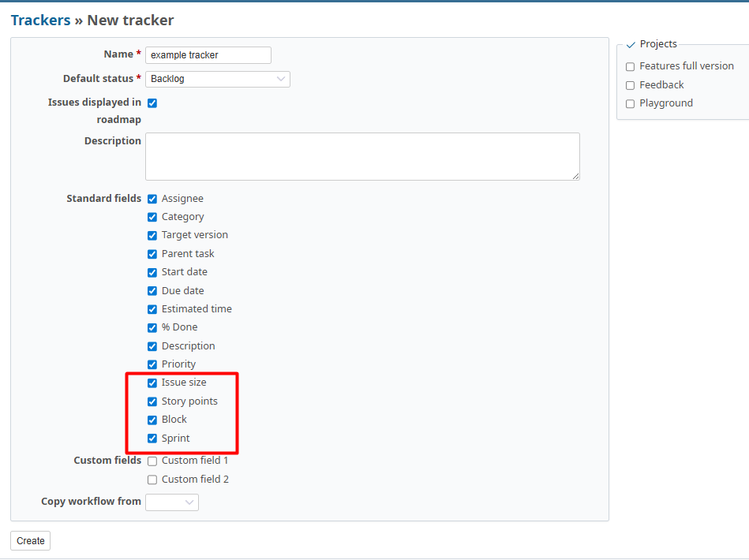Expand the Copy workflow from dropdown
The width and height of the screenshot is (749, 560).
pyautogui.click(x=172, y=502)
